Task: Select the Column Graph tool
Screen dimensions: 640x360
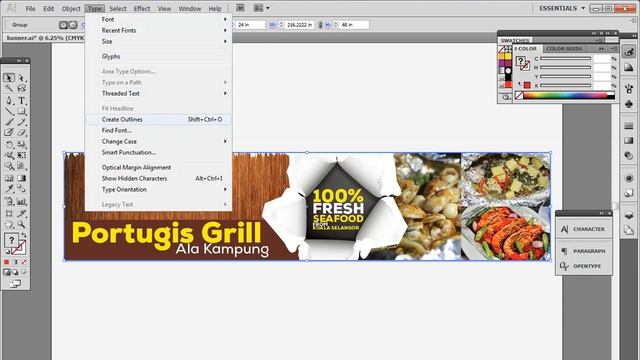Action: pos(22,201)
